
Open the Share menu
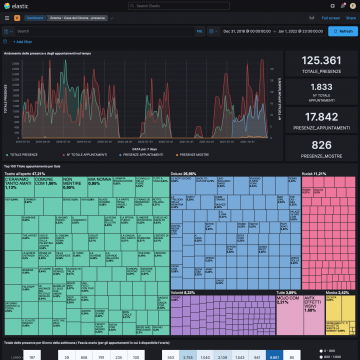[351, 18]
